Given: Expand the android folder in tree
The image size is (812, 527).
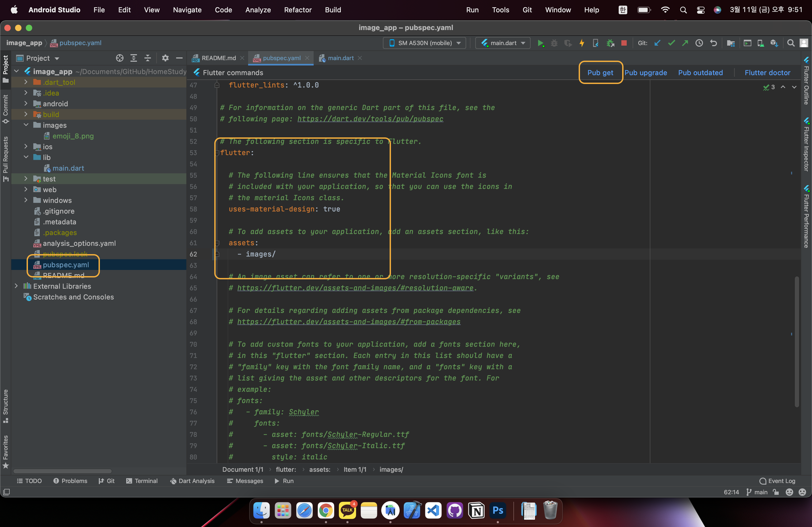Looking at the screenshot, I should [26, 104].
